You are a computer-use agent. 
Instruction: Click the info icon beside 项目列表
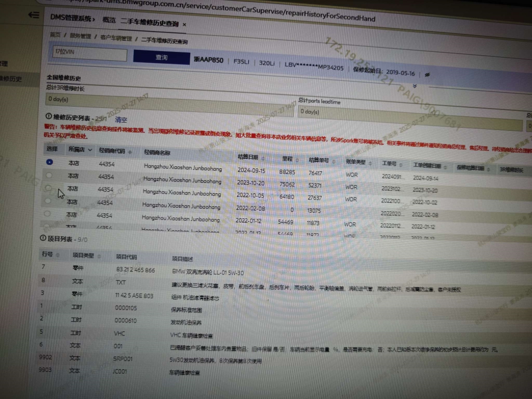pyautogui.click(x=43, y=238)
